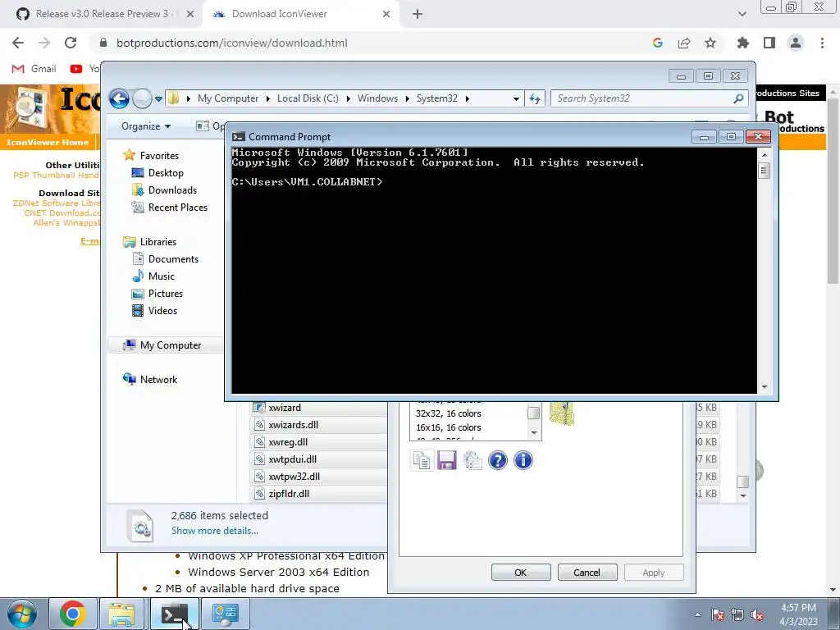The width and height of the screenshot is (840, 630).
Task: Click Chrome back button
Action: coord(18,43)
